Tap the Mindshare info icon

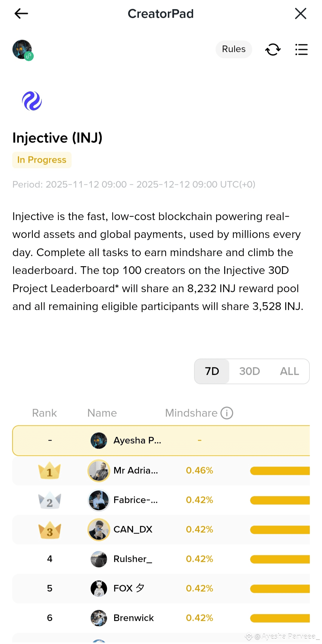227,413
